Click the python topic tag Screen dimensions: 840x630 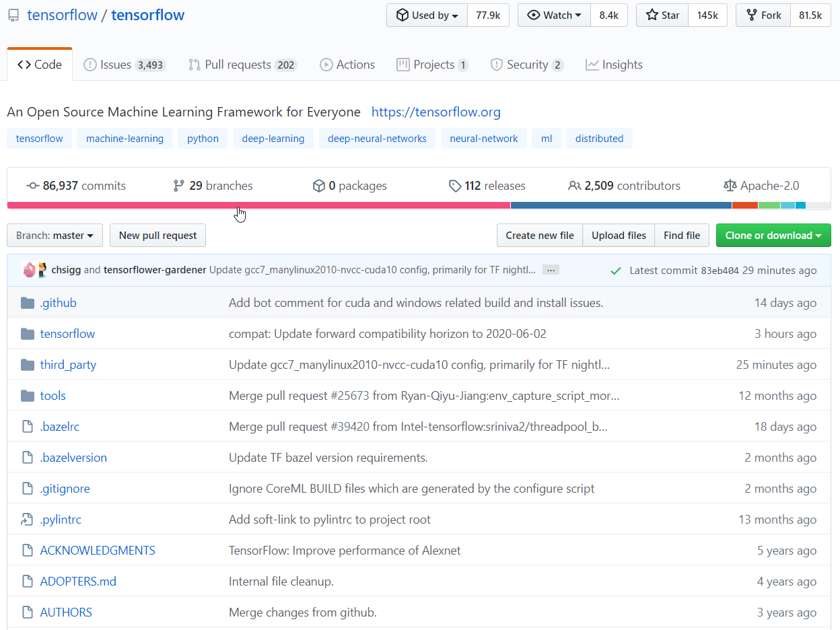(x=203, y=139)
